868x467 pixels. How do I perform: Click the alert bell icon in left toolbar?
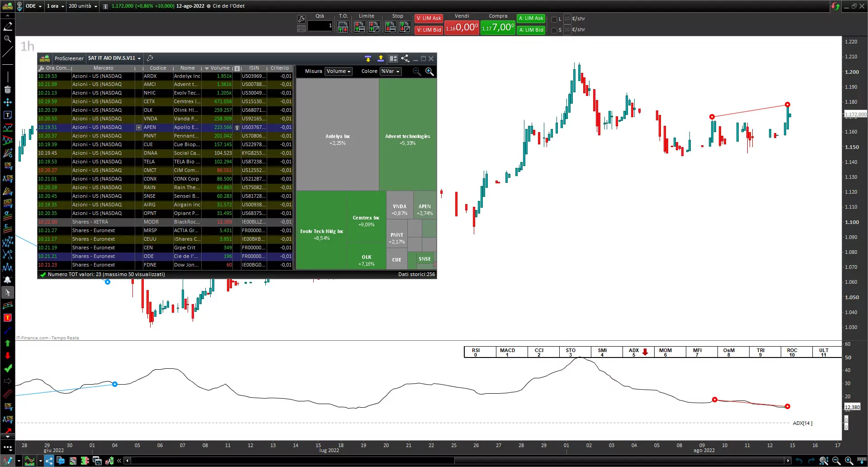pyautogui.click(x=8, y=280)
